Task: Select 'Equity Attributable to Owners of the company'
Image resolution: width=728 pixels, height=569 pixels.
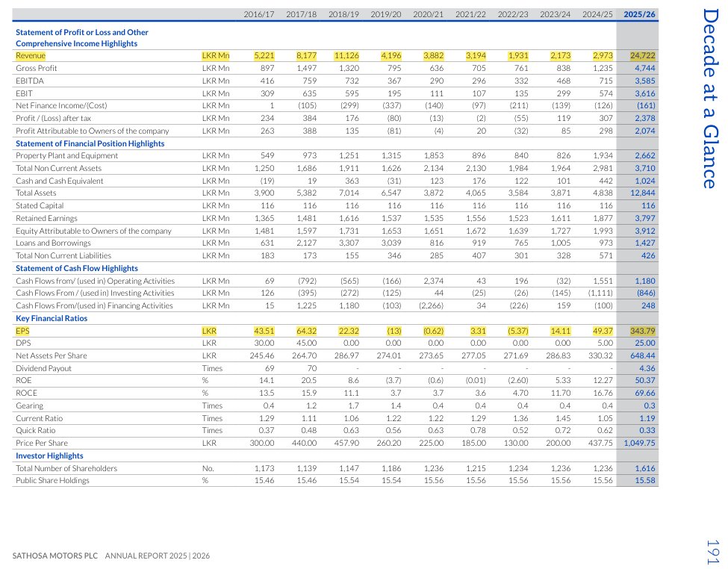Action: point(93,231)
